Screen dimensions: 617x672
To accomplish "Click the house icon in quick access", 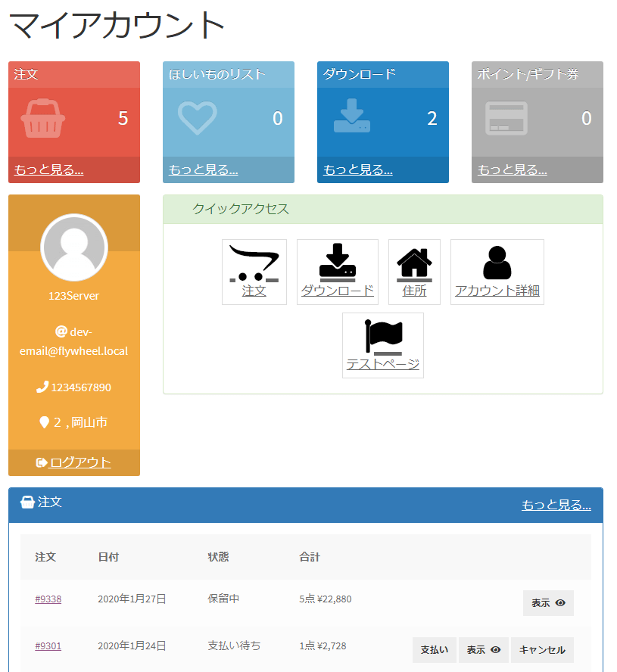I will [x=414, y=264].
